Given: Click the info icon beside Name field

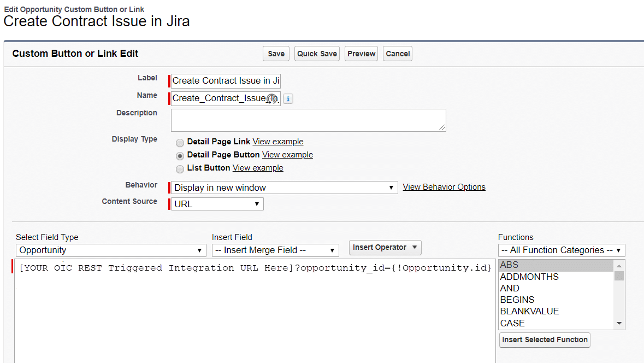Looking at the screenshot, I should click(x=288, y=98).
